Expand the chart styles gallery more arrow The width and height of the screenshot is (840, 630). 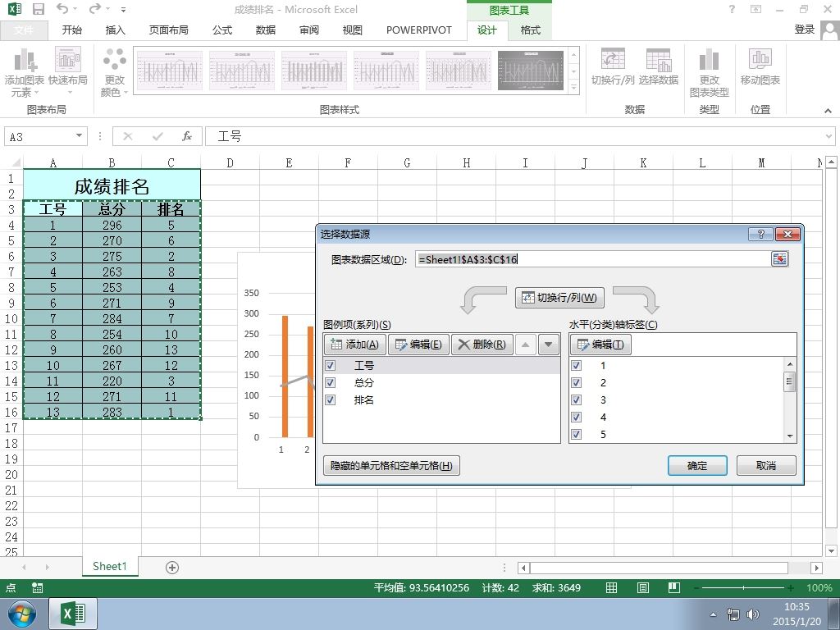tap(573, 87)
